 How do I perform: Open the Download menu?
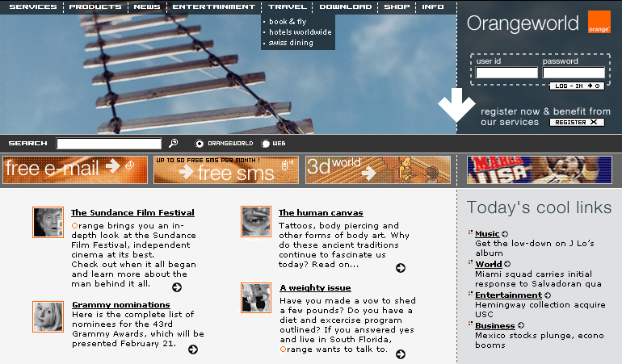(346, 6)
